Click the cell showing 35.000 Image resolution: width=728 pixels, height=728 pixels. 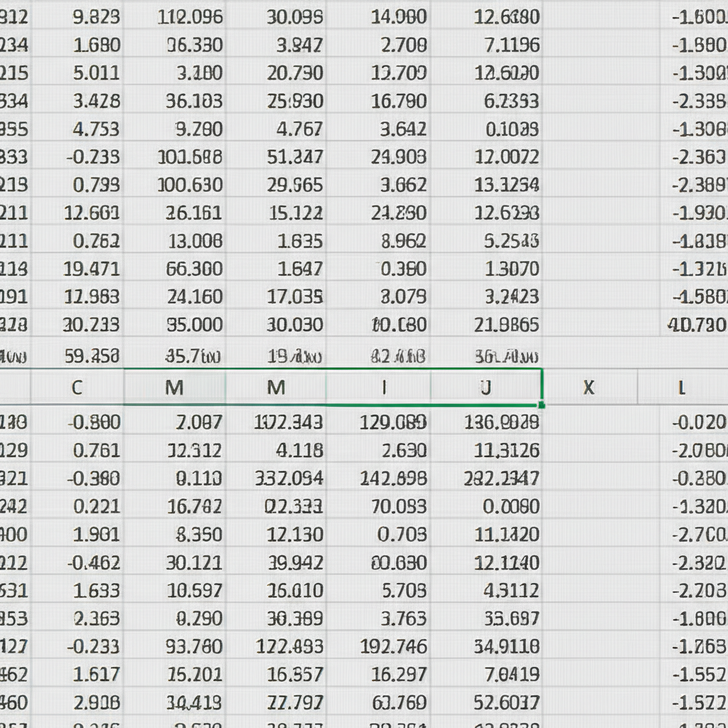point(175,324)
